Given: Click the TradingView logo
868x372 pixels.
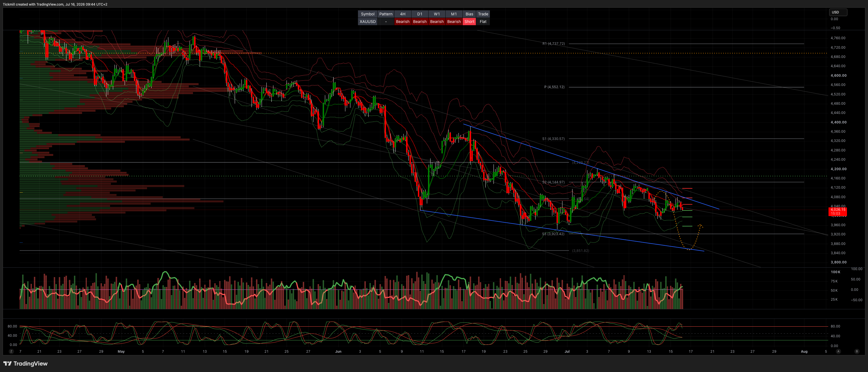Looking at the screenshot, I should coord(25,364).
